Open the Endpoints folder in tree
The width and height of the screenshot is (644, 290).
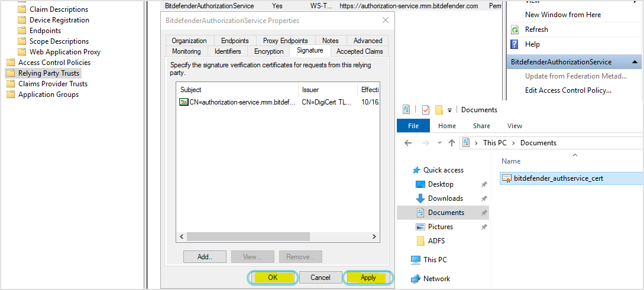click(45, 30)
